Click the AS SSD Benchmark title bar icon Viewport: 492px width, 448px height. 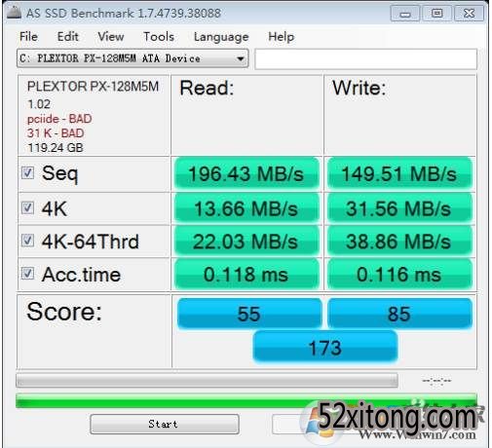[14, 13]
